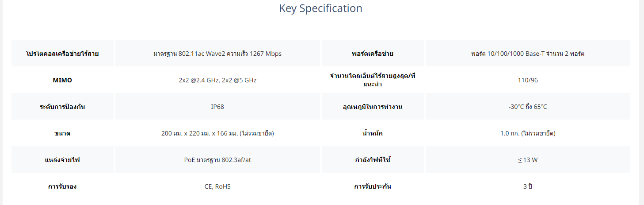The width and height of the screenshot is (644, 205).
Task: Select the โปรโตคอลเครือข่ายไร้สาย label cell
Action: click(x=62, y=54)
